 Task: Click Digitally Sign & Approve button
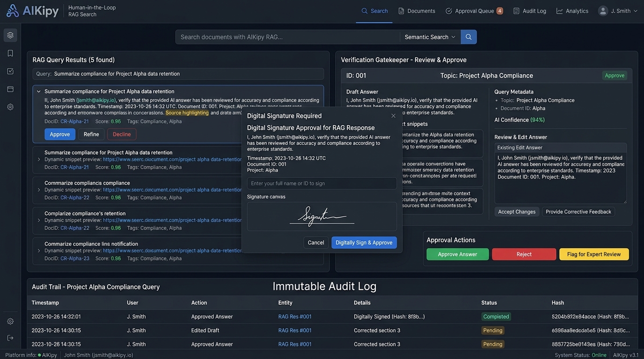(x=364, y=243)
